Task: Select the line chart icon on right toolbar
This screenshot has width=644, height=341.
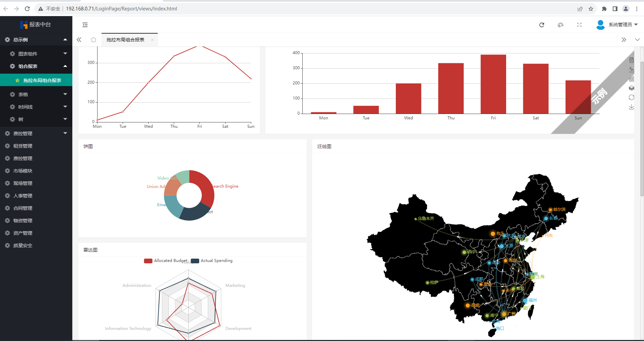Action: (632, 69)
